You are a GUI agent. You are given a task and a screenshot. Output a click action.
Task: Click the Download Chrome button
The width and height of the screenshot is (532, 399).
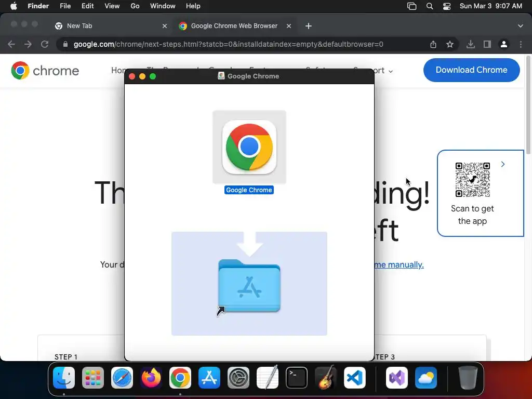coord(471,70)
